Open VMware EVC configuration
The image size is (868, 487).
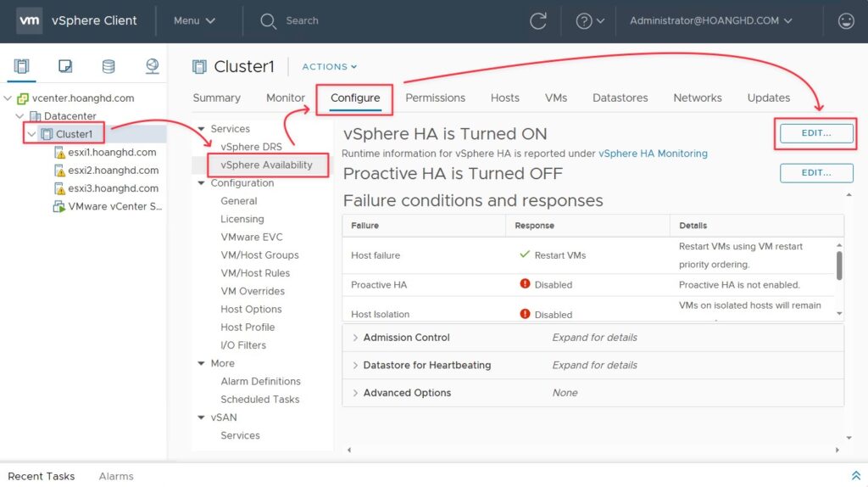click(252, 237)
